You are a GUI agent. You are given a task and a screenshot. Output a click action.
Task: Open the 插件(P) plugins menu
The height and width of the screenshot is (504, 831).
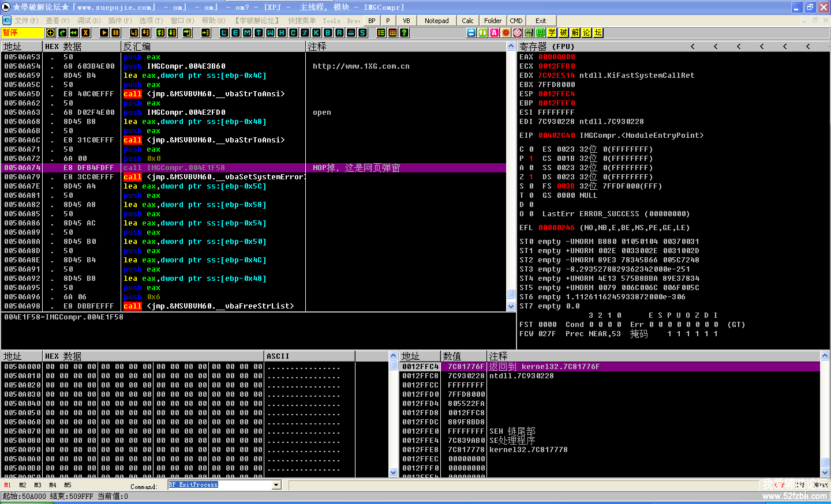[x=119, y=21]
